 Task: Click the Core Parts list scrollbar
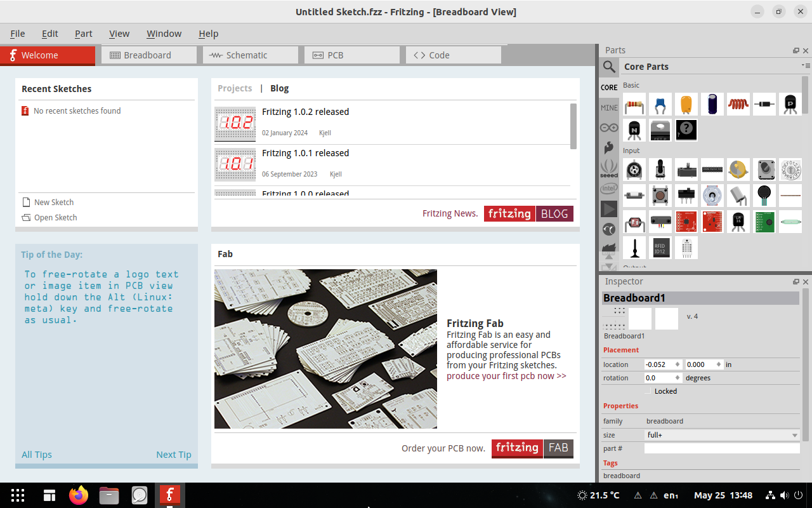click(x=806, y=95)
